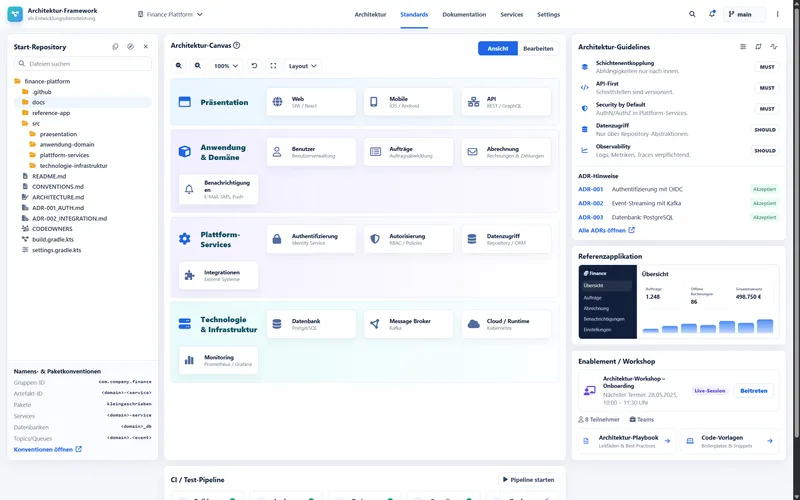This screenshot has height=500, width=800.
Task: Open the Code-Vorlagen card
Action: tap(730, 441)
